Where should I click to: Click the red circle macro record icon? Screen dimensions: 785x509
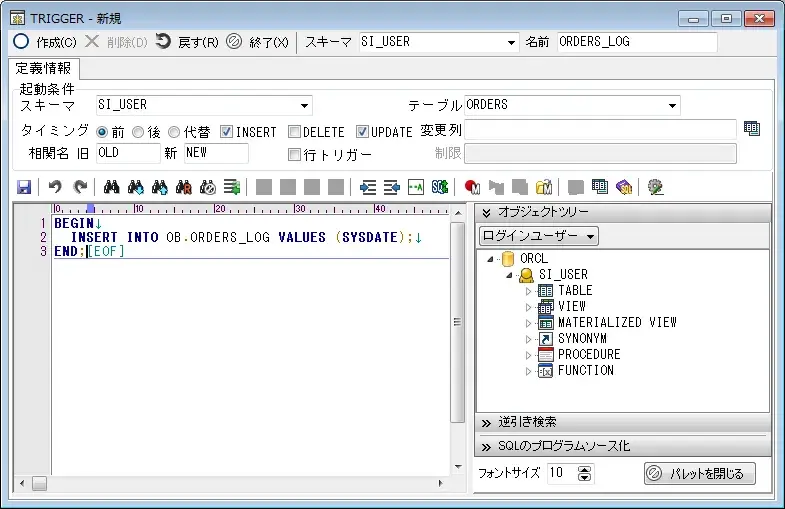tap(472, 187)
